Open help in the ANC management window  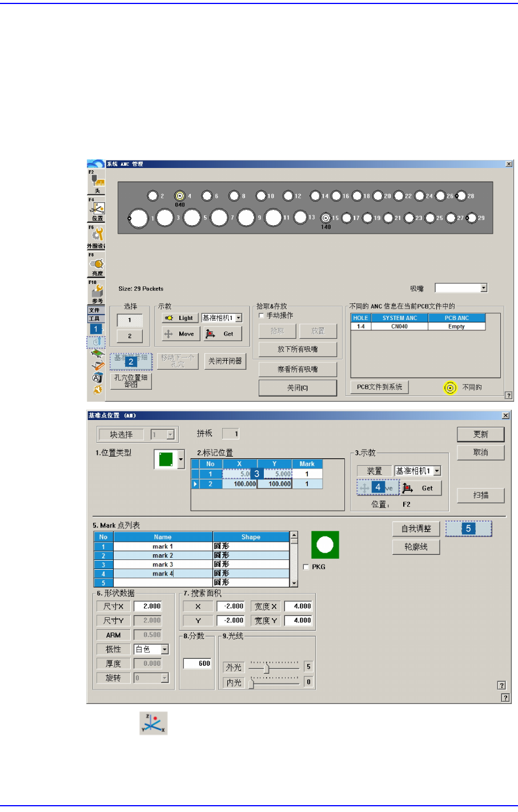click(508, 395)
